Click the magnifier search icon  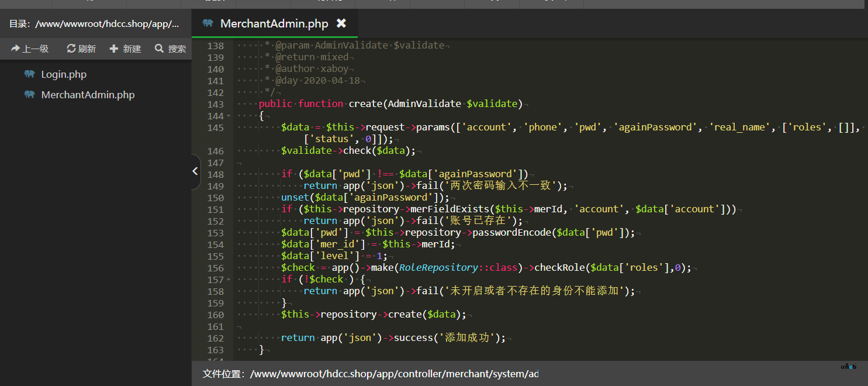coord(159,49)
